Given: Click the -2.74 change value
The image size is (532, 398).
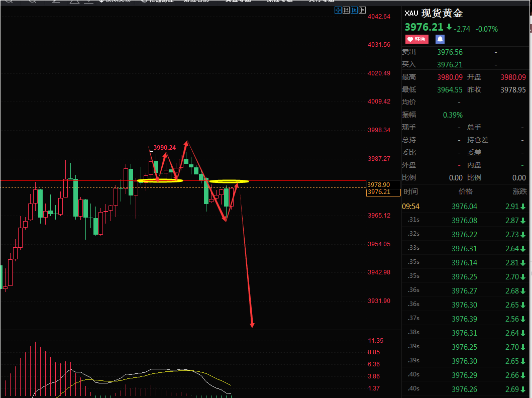Looking at the screenshot, I should pos(462,29).
